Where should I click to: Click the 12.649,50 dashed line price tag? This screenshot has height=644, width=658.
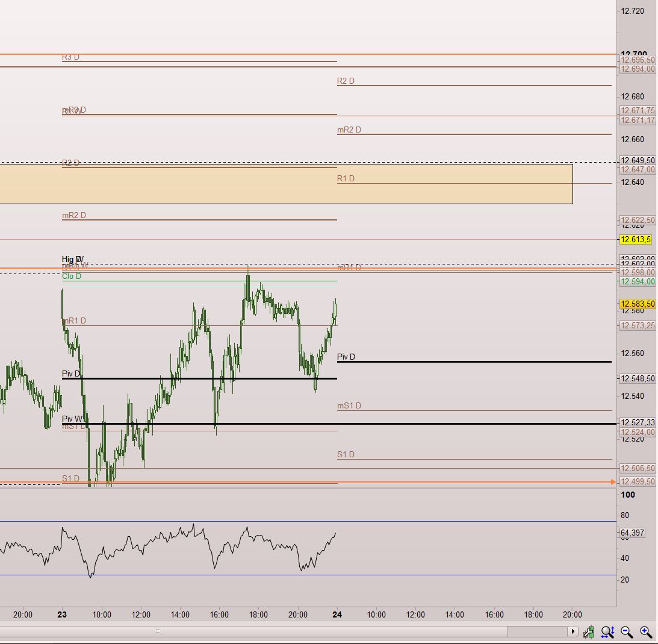pyautogui.click(x=638, y=160)
